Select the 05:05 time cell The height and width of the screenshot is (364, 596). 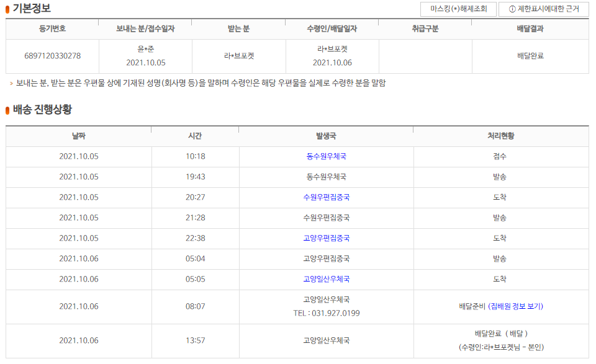point(196,280)
